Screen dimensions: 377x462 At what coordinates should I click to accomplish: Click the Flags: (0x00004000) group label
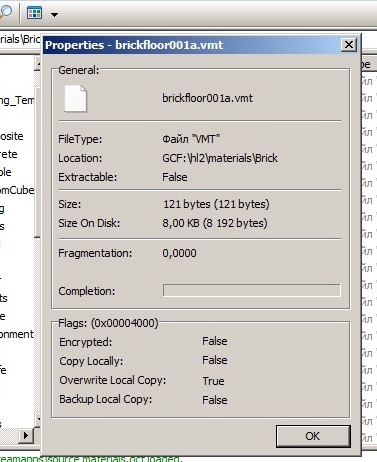(108, 323)
